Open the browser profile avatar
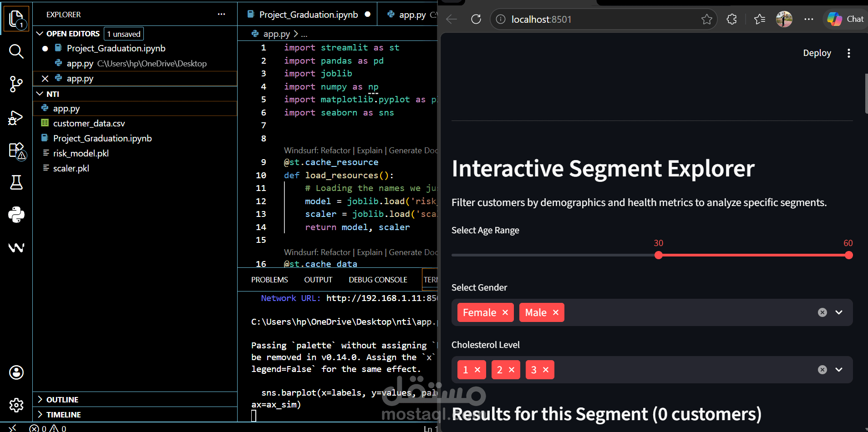Screen dimensions: 868x432 (784, 19)
